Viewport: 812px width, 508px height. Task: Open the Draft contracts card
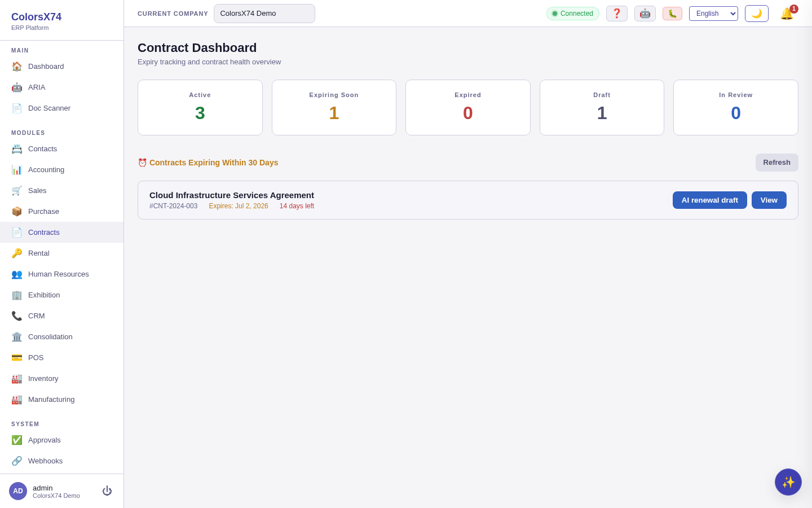602,107
